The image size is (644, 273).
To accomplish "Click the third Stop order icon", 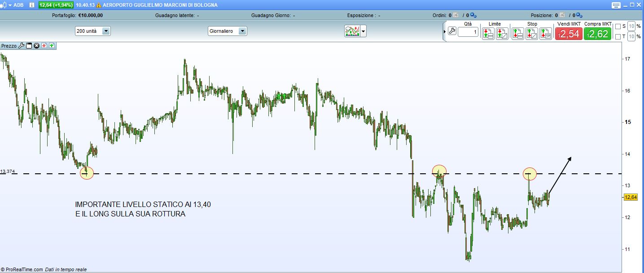I will pos(545,34).
